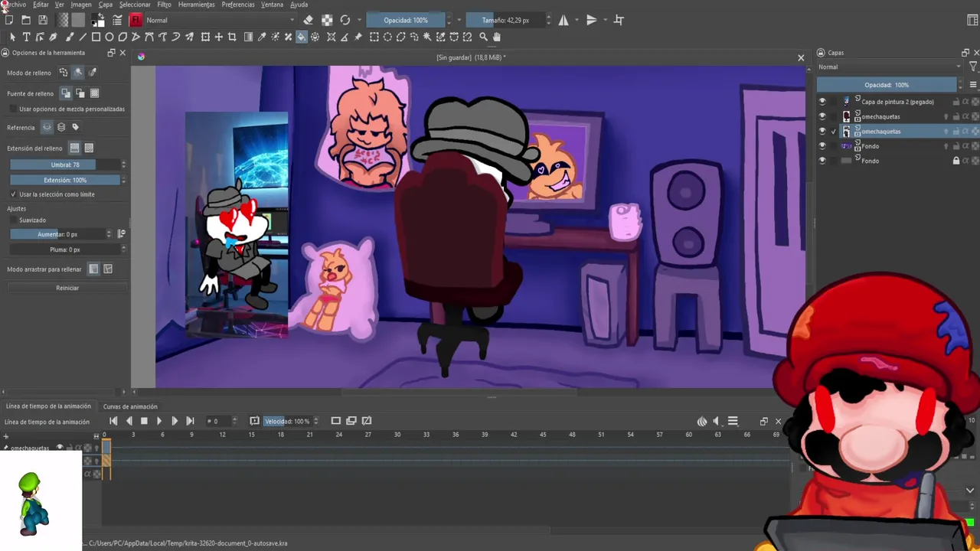Open the Archivo menu
980x551 pixels.
click(x=14, y=5)
